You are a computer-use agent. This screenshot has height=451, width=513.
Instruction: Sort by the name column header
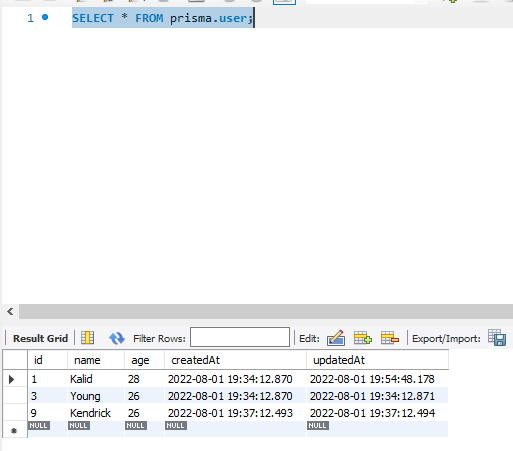tap(96, 360)
